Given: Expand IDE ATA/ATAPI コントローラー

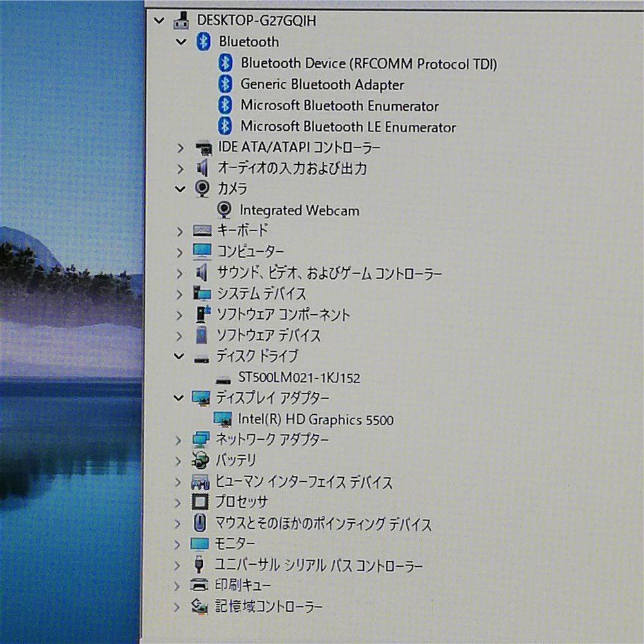Looking at the screenshot, I should [x=180, y=148].
